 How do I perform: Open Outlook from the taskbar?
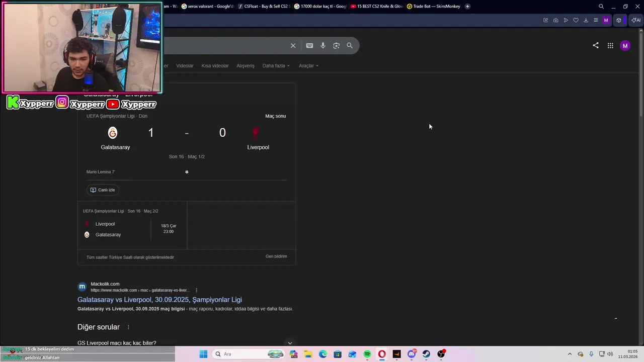[x=352, y=354]
